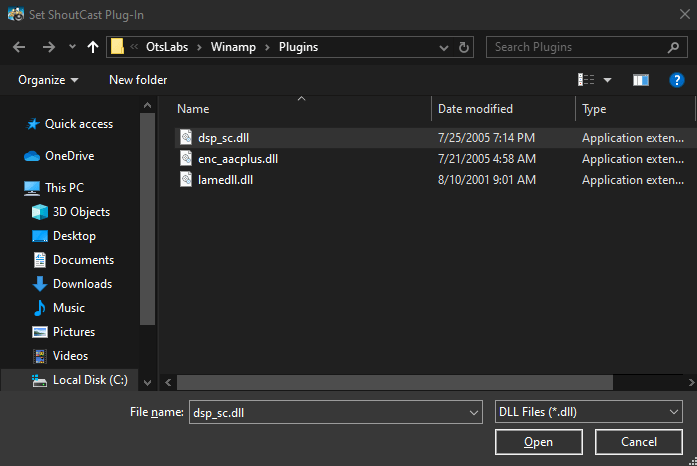This screenshot has width=697, height=466.
Task: Click the horizontal scrollbar right arrow
Action: (691, 382)
